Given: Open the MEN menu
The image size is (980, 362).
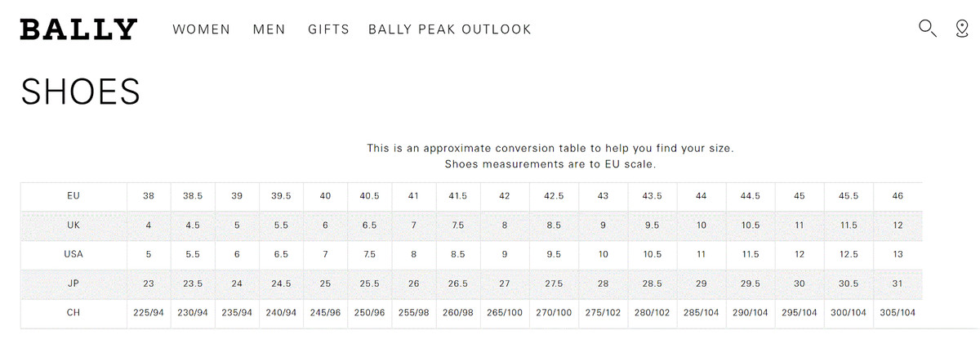Looking at the screenshot, I should pyautogui.click(x=269, y=29).
